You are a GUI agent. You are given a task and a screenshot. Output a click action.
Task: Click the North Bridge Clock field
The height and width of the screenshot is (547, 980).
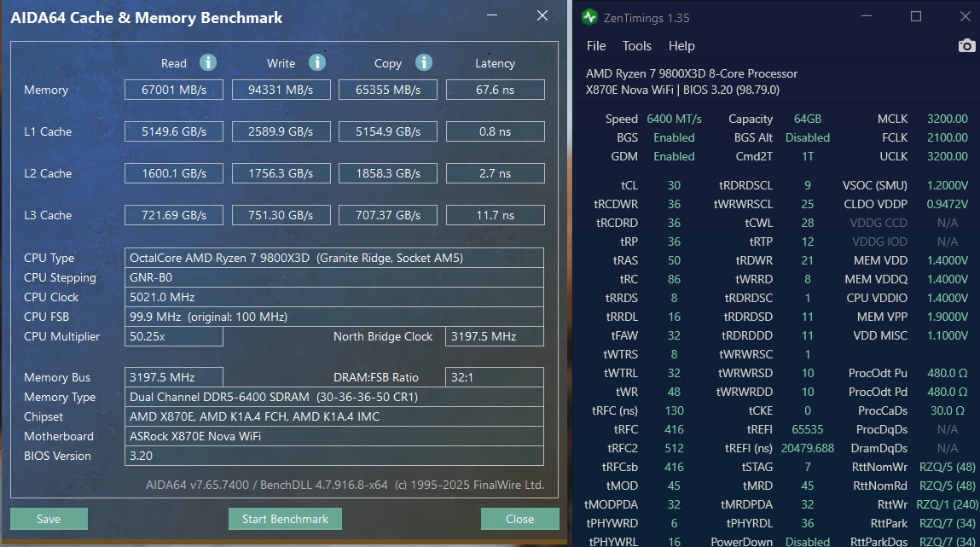tap(495, 336)
